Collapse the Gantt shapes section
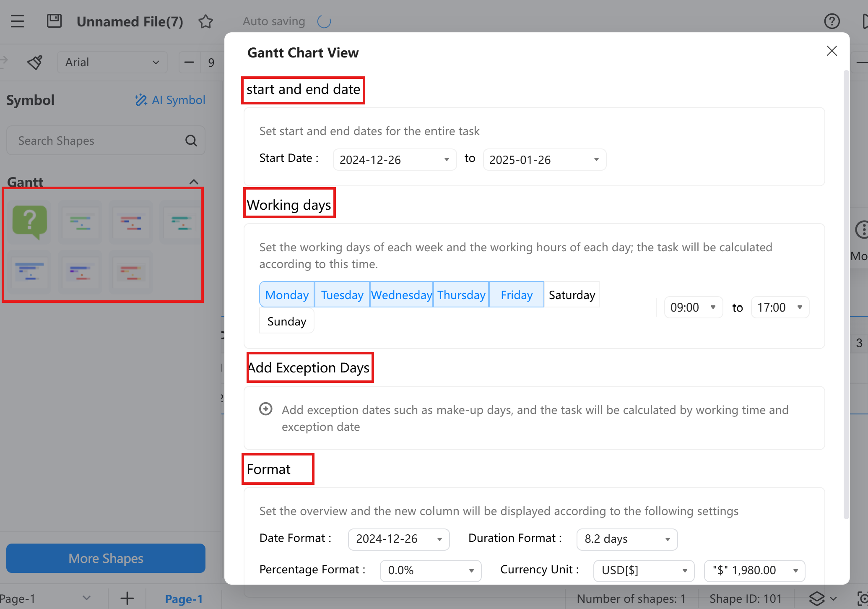This screenshot has height=609, width=868. pos(194,182)
